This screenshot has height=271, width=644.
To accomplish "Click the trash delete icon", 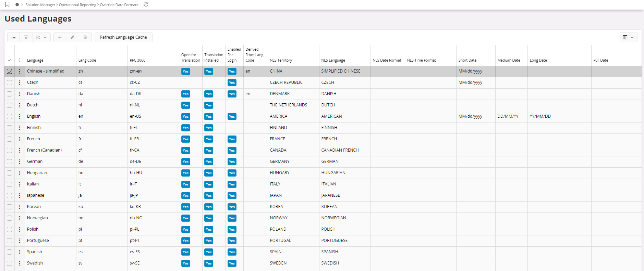I will tap(85, 37).
